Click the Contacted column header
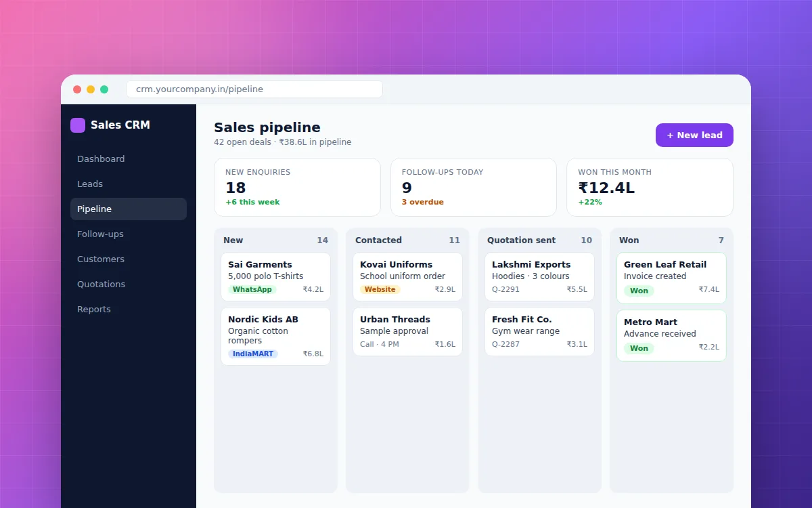Viewport: 812px width, 508px height. [378, 240]
